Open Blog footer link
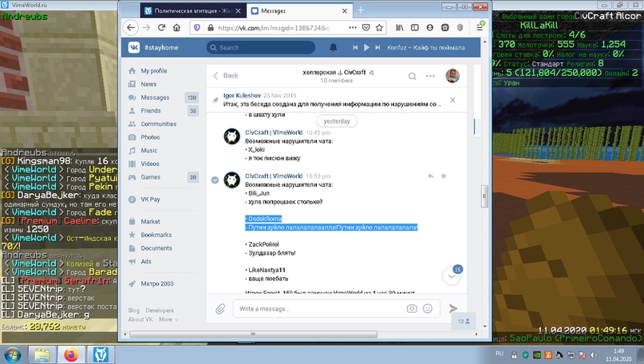Screen dimensions: 644x364 (133, 311)
